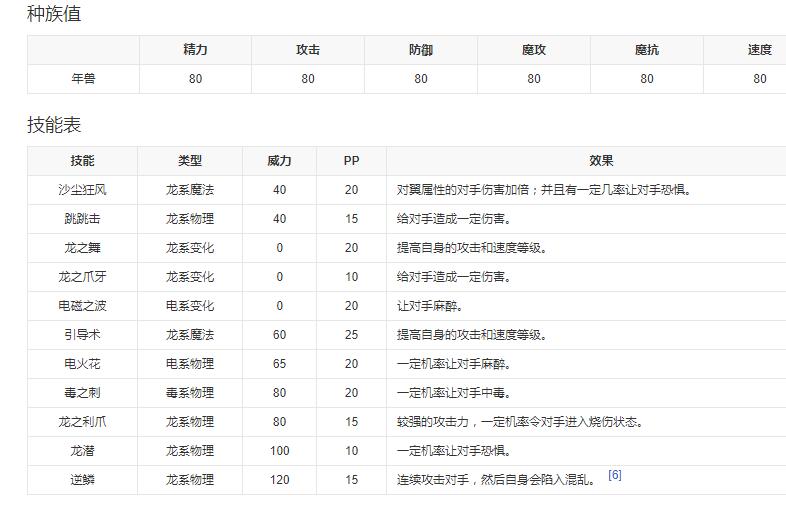Screen dimensions: 786x506
Task: Select the 龙之舞 skill name
Action: (83, 248)
